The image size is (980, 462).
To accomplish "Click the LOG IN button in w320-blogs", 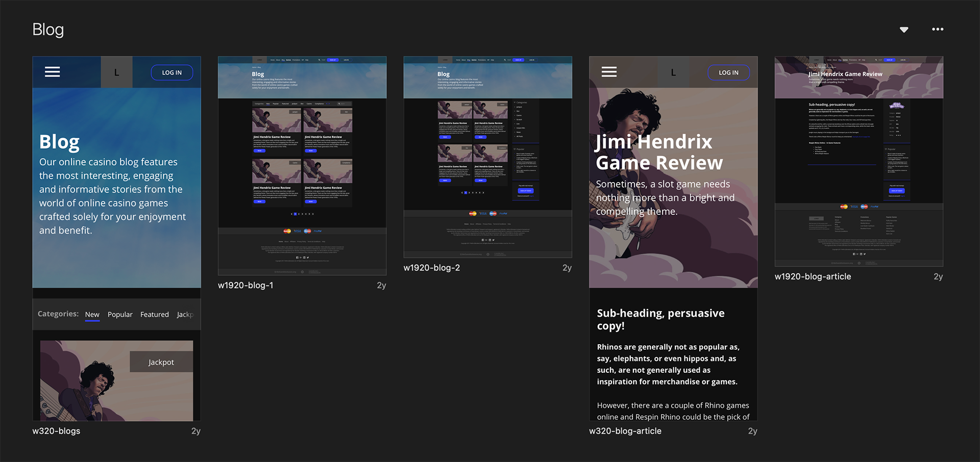I will click(x=172, y=72).
